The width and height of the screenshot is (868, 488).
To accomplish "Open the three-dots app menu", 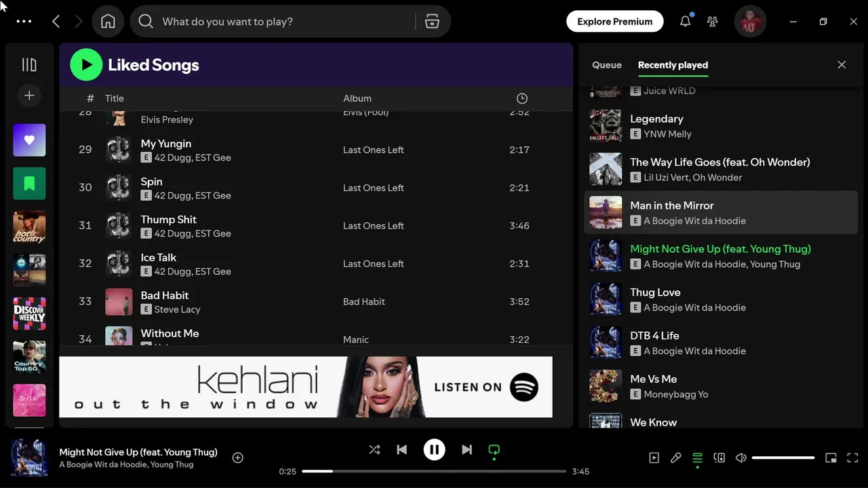I will coord(24,21).
